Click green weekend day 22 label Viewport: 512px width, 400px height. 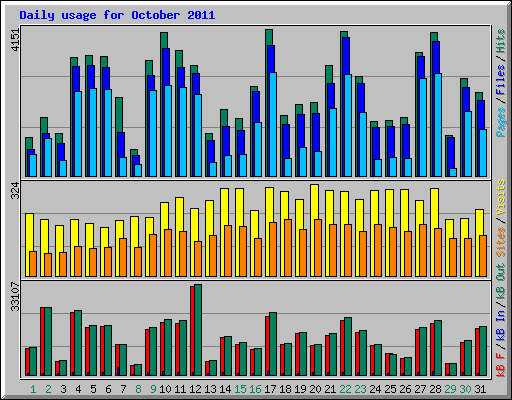tap(345, 389)
